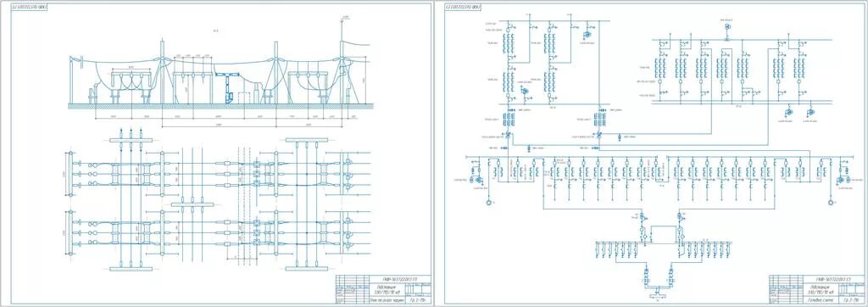Viewport: 868px width, 307px height.
Task: Click the circled feeder symbol at the scheme's lower-right end
Action: click(829, 203)
